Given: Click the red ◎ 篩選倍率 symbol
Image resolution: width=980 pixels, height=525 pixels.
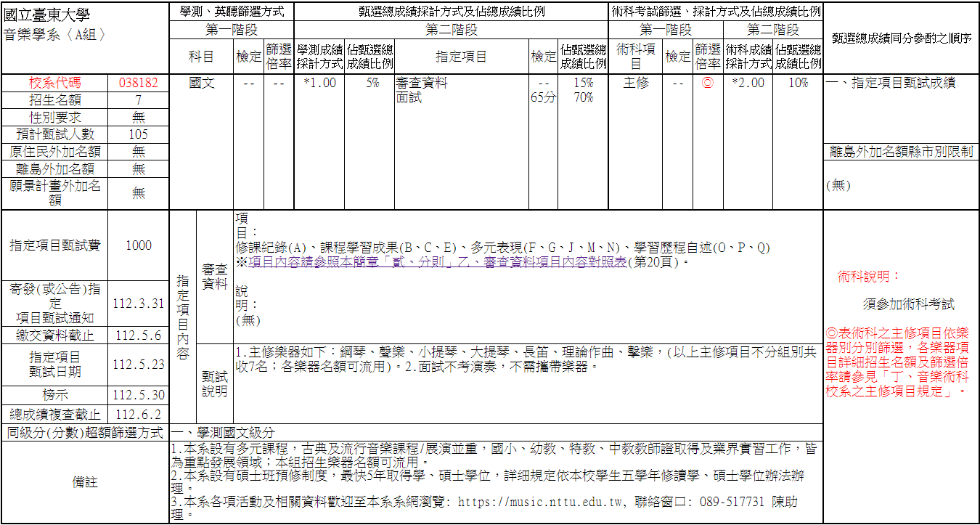Looking at the screenshot, I should pos(708,83).
